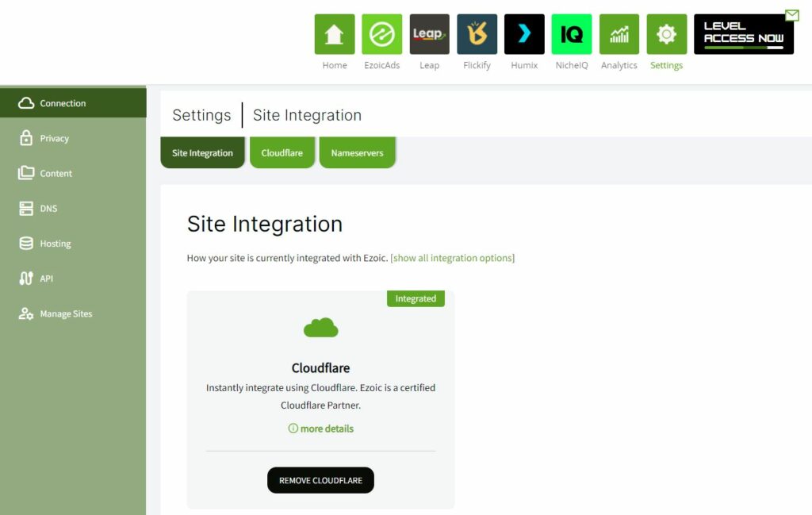
Task: Switch to the Nameservers tab
Action: (x=358, y=153)
